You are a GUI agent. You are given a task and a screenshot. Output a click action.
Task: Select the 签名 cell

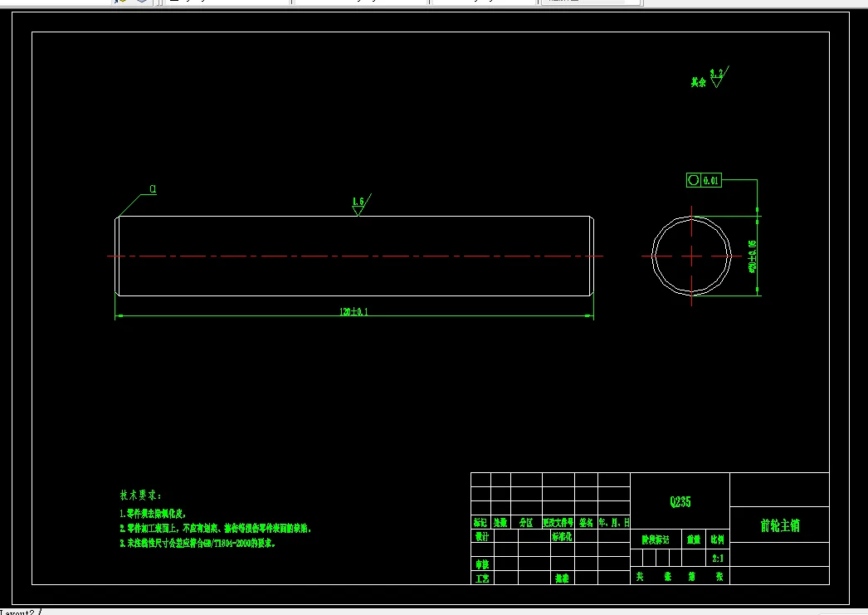click(586, 522)
